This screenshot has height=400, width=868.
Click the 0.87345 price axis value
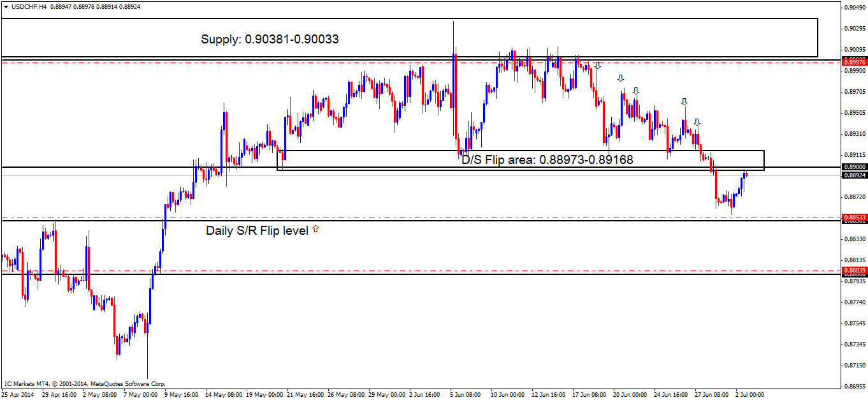(855, 344)
